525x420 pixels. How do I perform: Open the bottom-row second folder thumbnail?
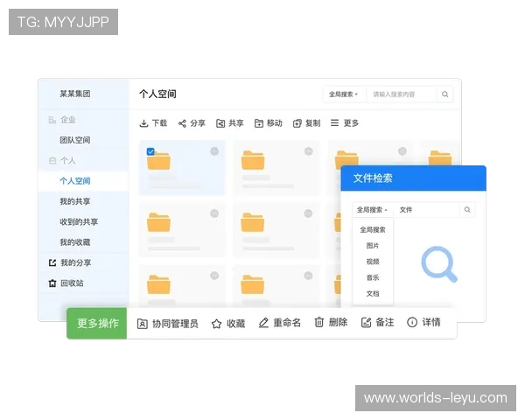[253, 284]
